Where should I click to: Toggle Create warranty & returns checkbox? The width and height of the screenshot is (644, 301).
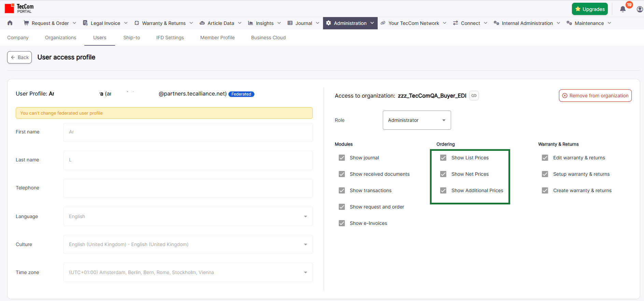pyautogui.click(x=545, y=190)
